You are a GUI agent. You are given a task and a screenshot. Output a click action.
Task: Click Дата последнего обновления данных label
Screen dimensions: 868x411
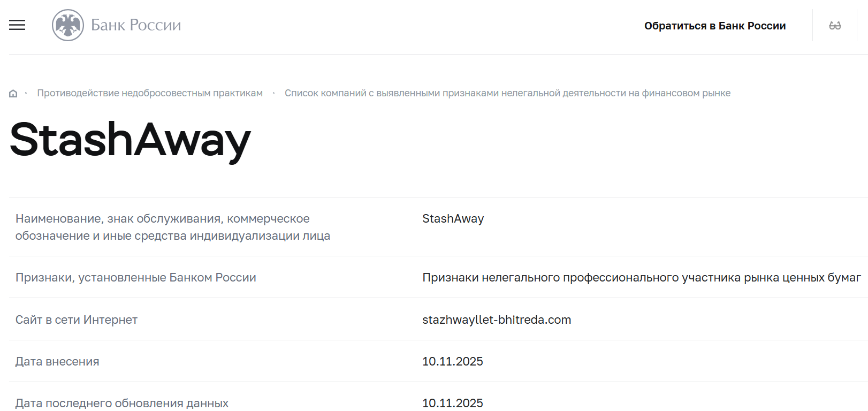coord(122,403)
